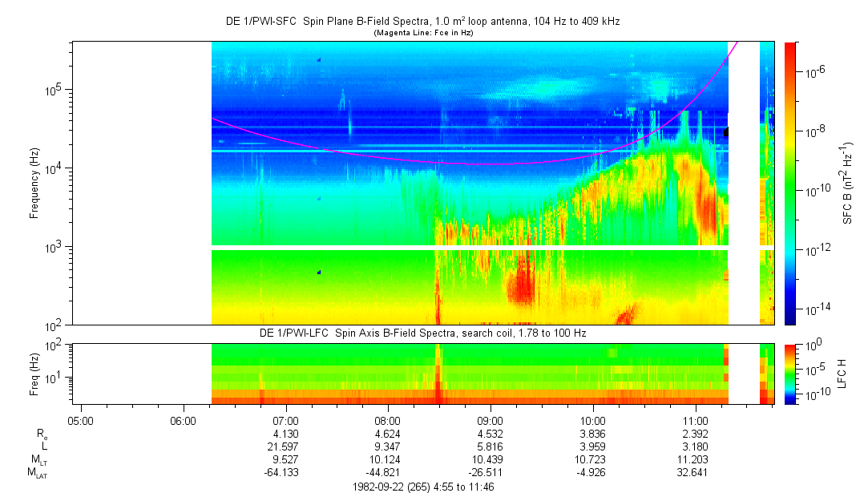Click the LFC H color bar
This screenshot has height=497, width=868.
point(790,374)
